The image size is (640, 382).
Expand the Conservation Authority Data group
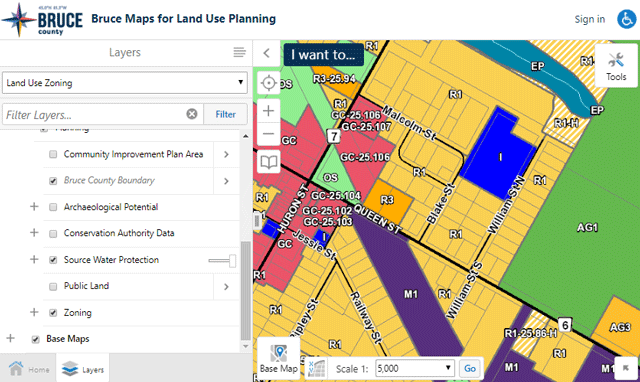34,233
